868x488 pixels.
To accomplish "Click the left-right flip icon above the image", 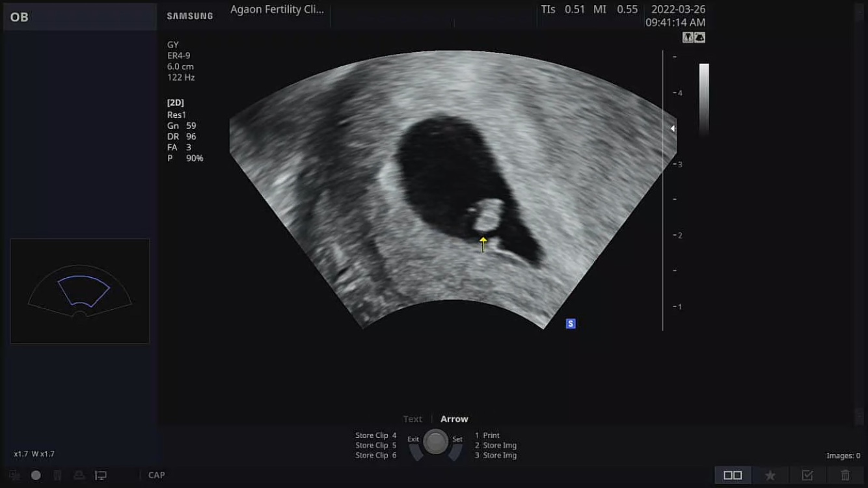I will pos(688,38).
